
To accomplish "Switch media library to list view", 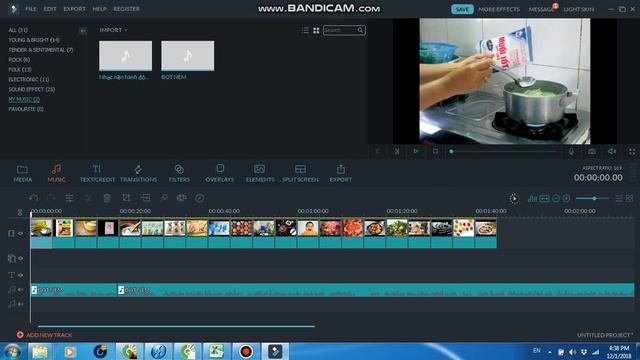I will coord(305,30).
